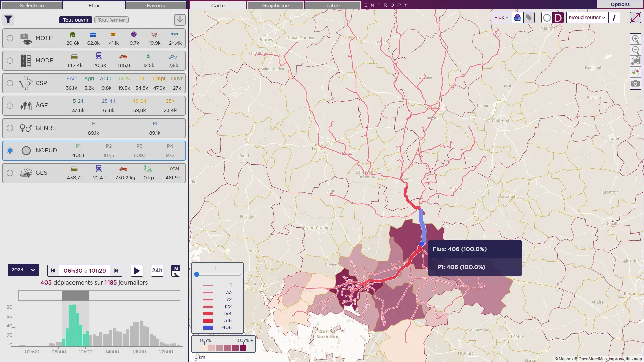Select the shopping cart motif icon
Viewport: 644px width, 362px height.
pyautogui.click(x=154, y=34)
